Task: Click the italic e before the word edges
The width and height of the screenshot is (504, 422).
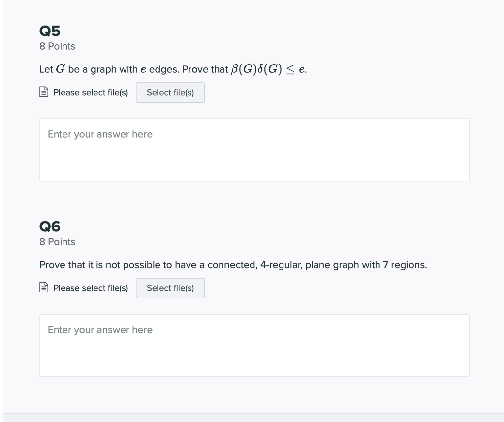Action: point(143,70)
